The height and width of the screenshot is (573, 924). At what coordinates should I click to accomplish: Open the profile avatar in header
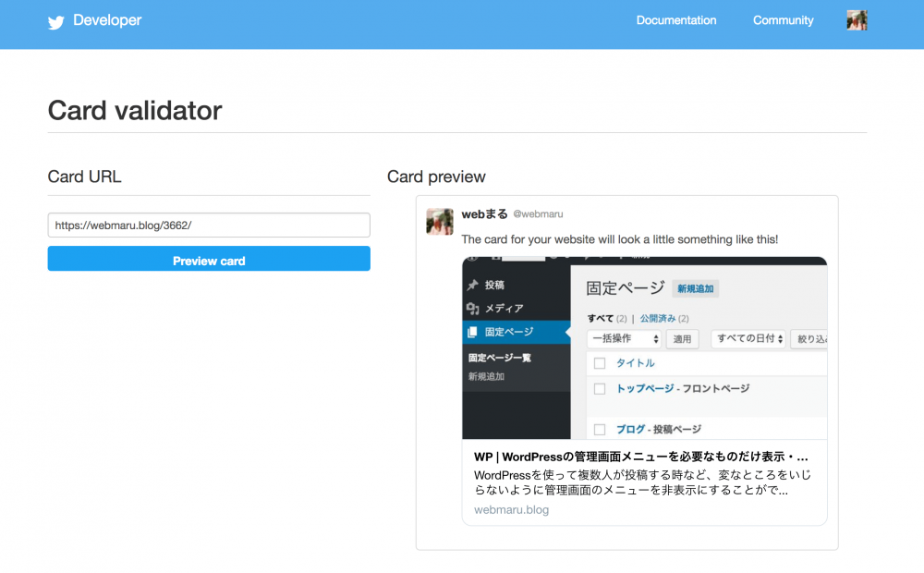pos(857,20)
